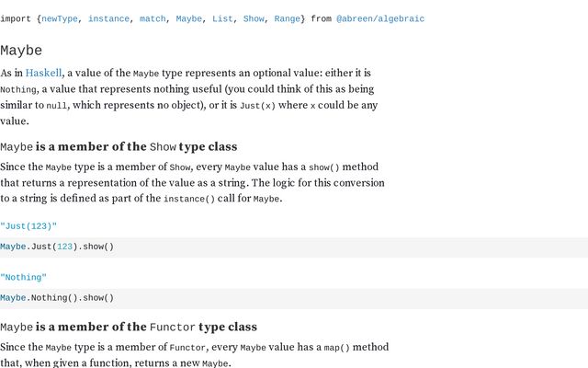The image size is (588, 368).
Task: Click the newType import link
Action: pyautogui.click(x=59, y=18)
